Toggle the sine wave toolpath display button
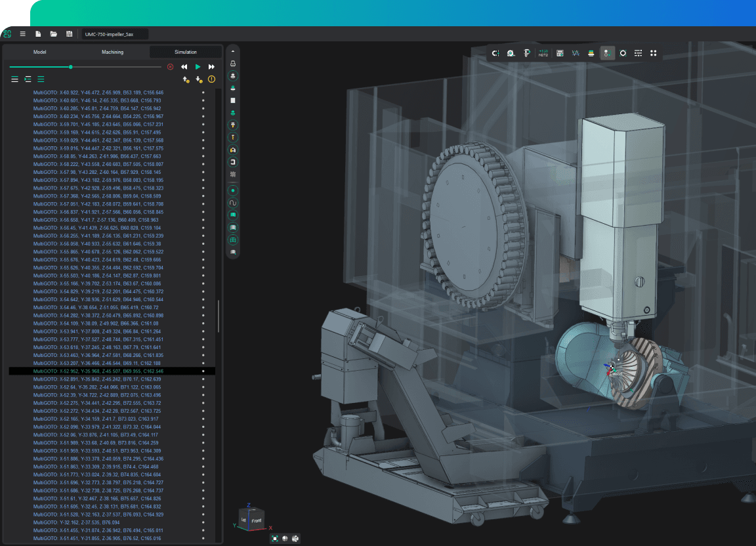 pyautogui.click(x=232, y=203)
